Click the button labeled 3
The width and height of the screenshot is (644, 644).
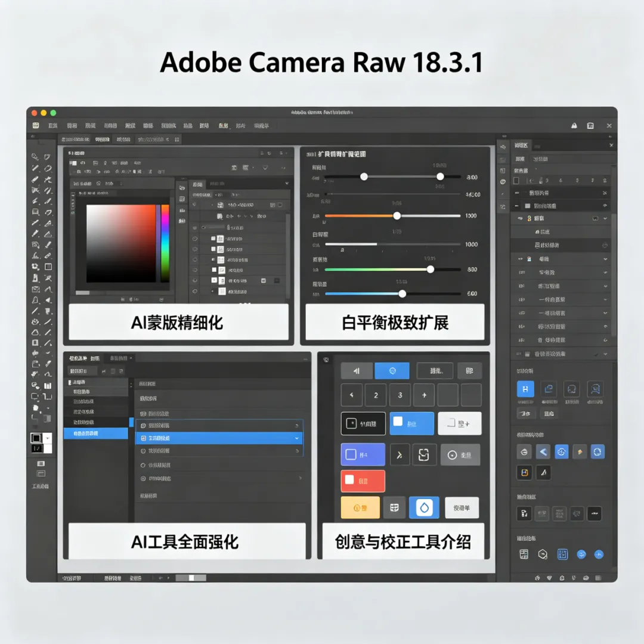coord(400,395)
